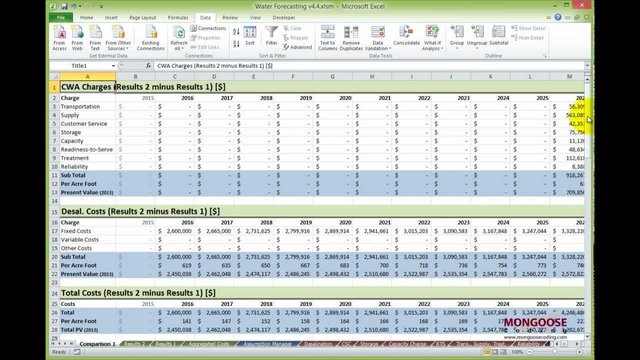Switch to Page Layout view in status bar
Image resolution: width=640 pixels, height=360 pixels.
(x=495, y=352)
